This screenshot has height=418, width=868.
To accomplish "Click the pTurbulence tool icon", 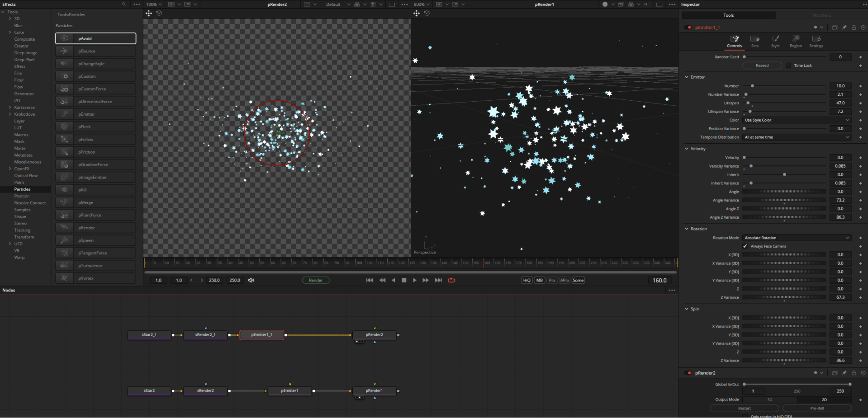I will click(64, 266).
